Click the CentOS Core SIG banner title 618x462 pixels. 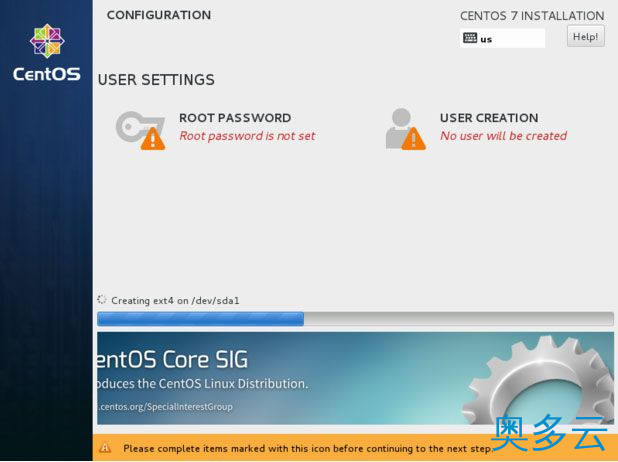point(173,360)
